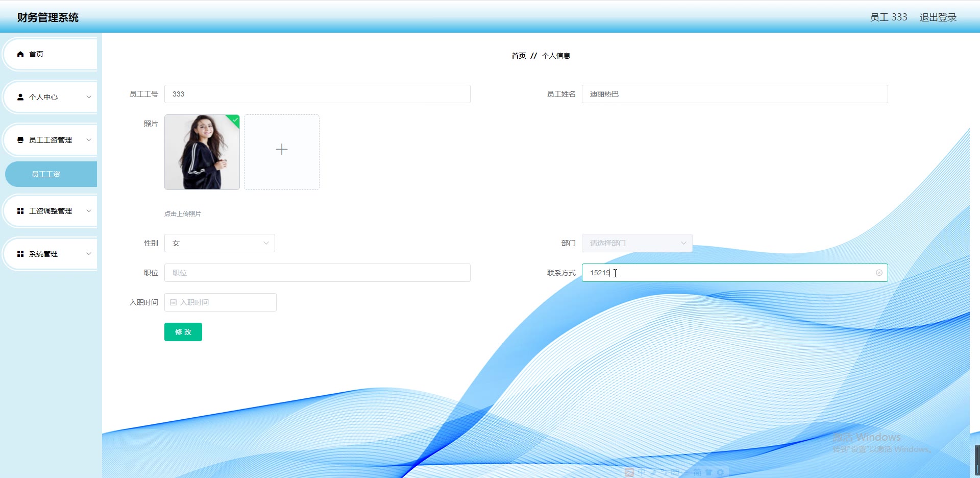
Task: Open 员工工资管理 sidebar menu
Action: pyautogui.click(x=50, y=140)
